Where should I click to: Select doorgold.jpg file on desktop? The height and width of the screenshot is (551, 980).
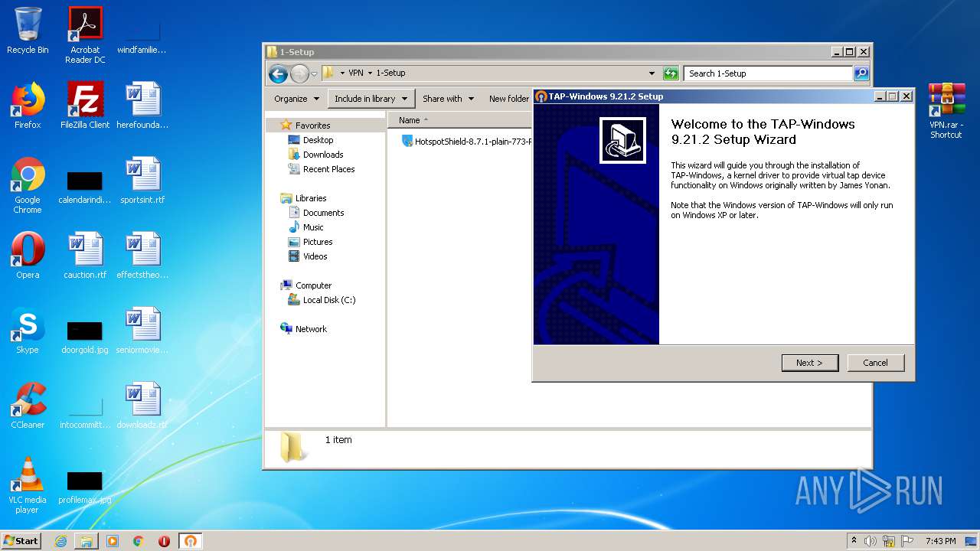tap(85, 336)
